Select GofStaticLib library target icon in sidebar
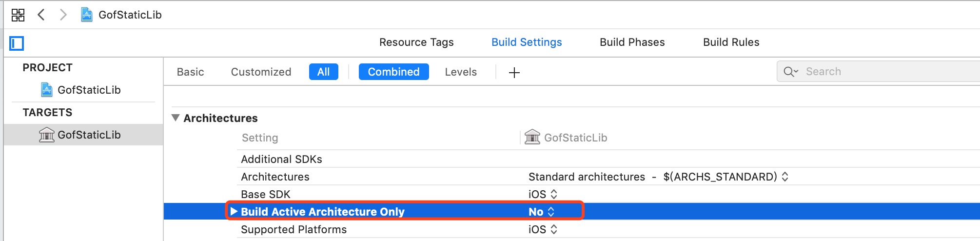 47,135
